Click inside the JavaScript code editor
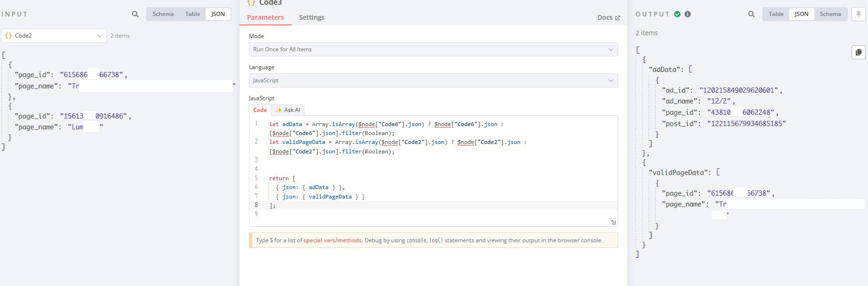The height and width of the screenshot is (286, 868). point(433,171)
